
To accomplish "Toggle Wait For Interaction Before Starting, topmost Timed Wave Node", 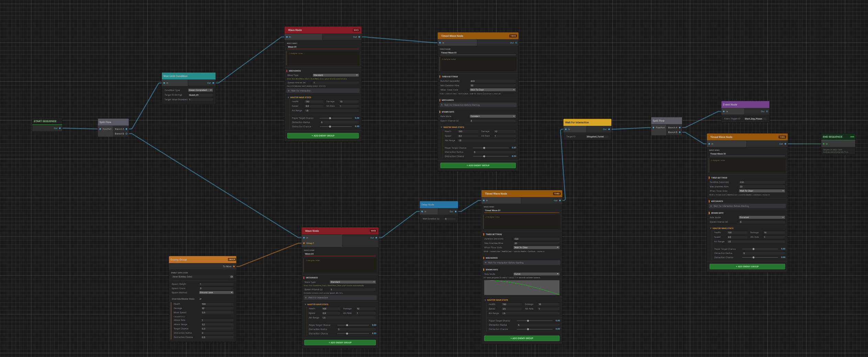I will [x=478, y=105].
